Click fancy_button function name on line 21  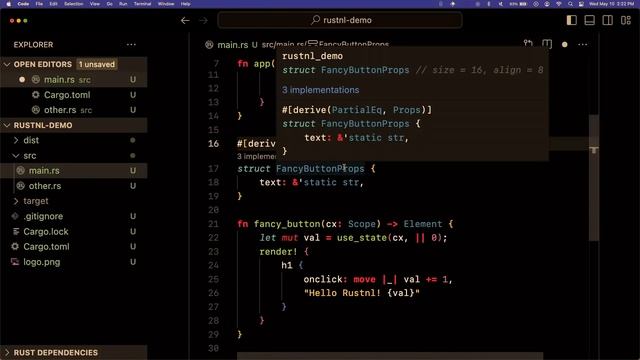(x=287, y=224)
